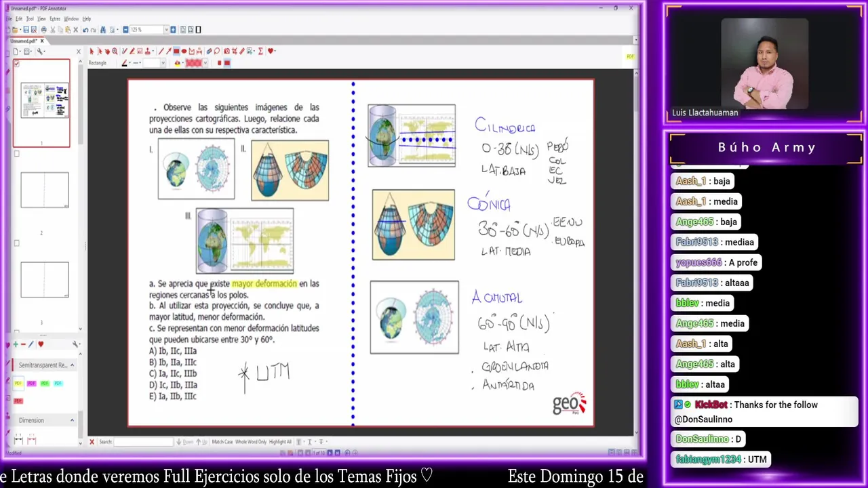Click the red minus remove-tool icon
This screenshot has height=488, width=868.
point(23,344)
